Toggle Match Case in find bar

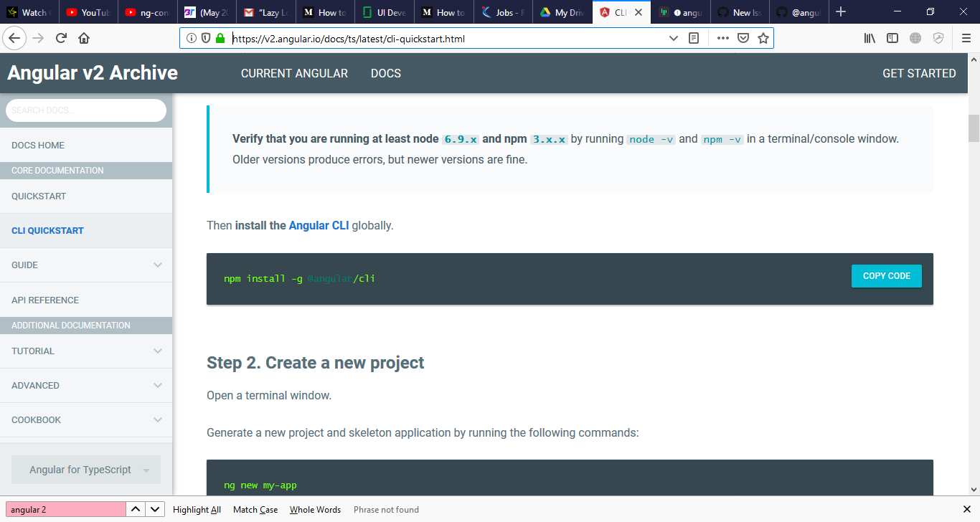click(x=255, y=510)
